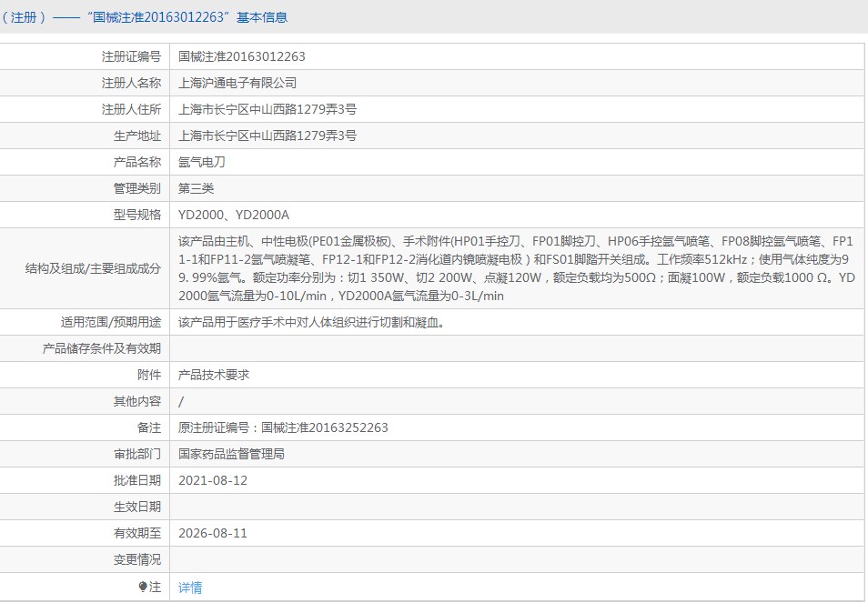This screenshot has height=603, width=868.
Task: Click the 有效期至 label
Action: [137, 533]
